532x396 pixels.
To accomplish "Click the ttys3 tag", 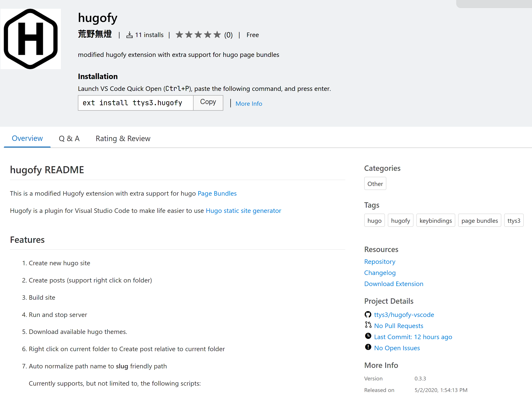I will (514, 220).
